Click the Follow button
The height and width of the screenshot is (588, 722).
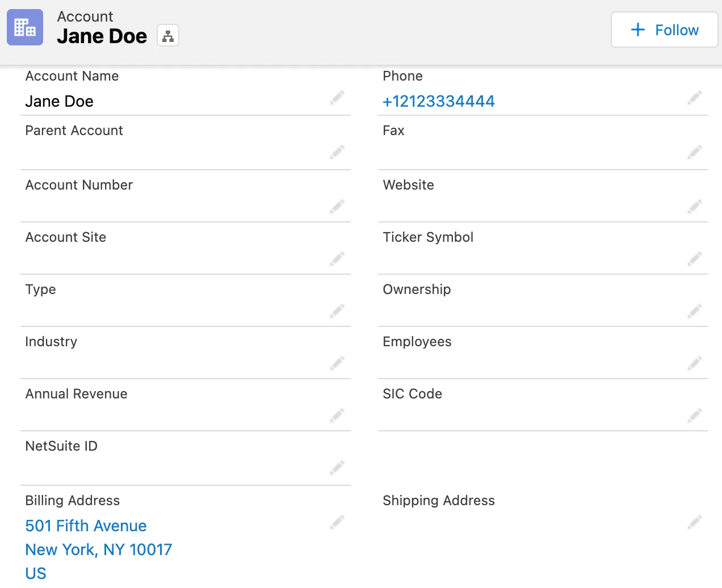[x=664, y=30]
